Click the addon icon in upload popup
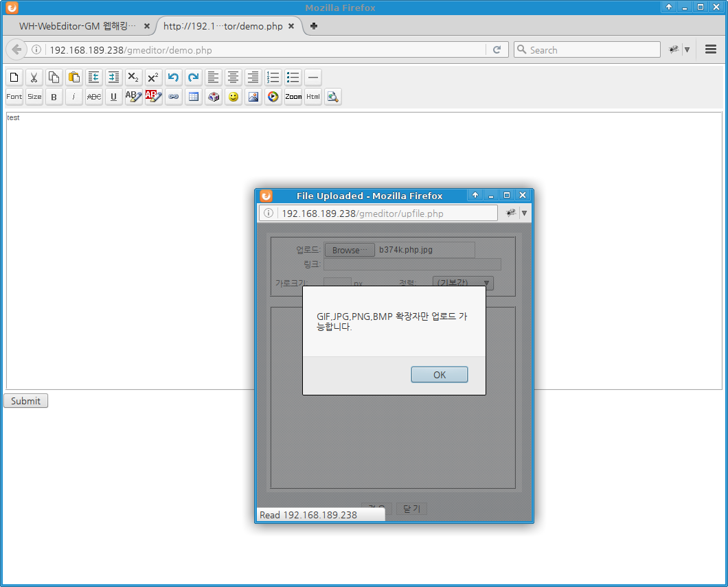This screenshot has width=728, height=587. pyautogui.click(x=511, y=213)
